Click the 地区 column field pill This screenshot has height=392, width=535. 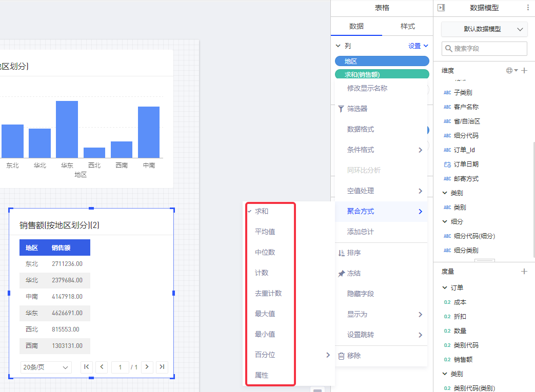[382, 61]
